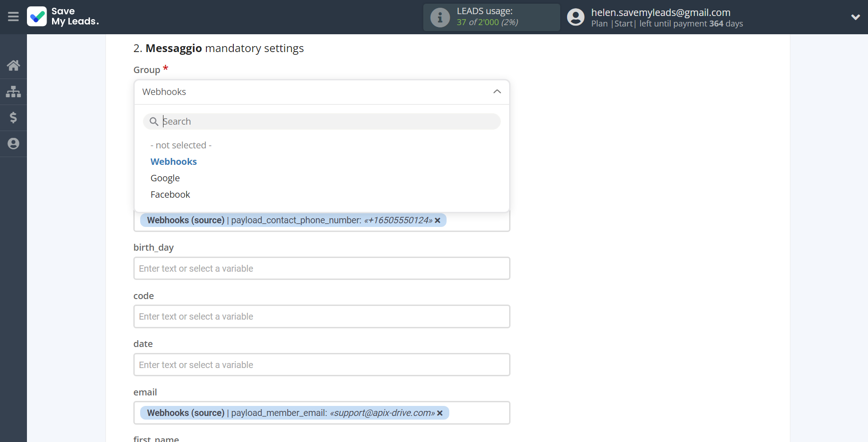Click the helen.savemyleads@gmail.com account name
Image resolution: width=868 pixels, height=442 pixels.
pyautogui.click(x=661, y=12)
